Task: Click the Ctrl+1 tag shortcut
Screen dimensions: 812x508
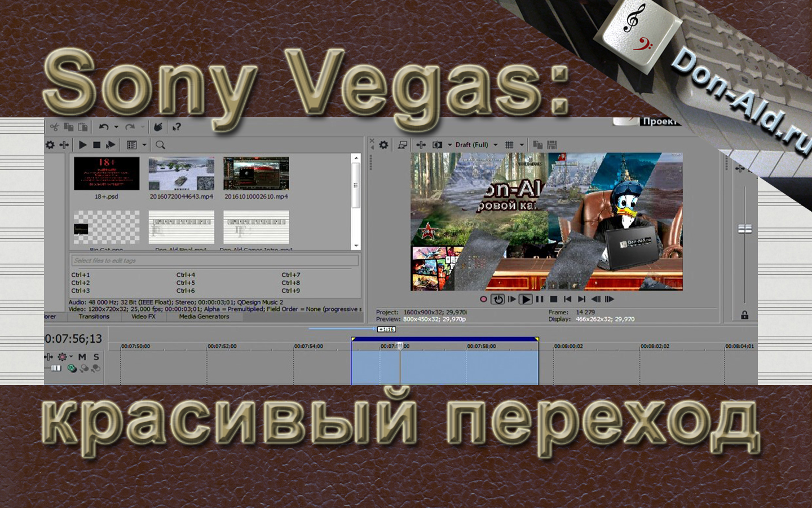Action: coord(81,275)
